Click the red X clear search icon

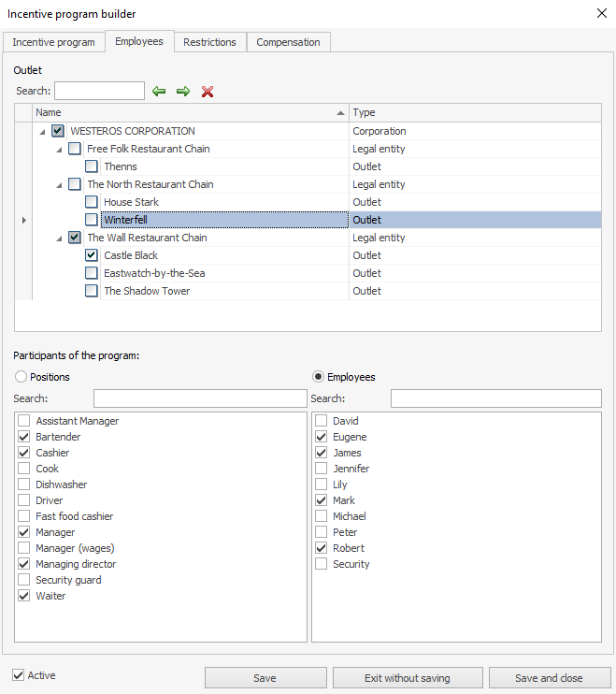click(x=208, y=92)
